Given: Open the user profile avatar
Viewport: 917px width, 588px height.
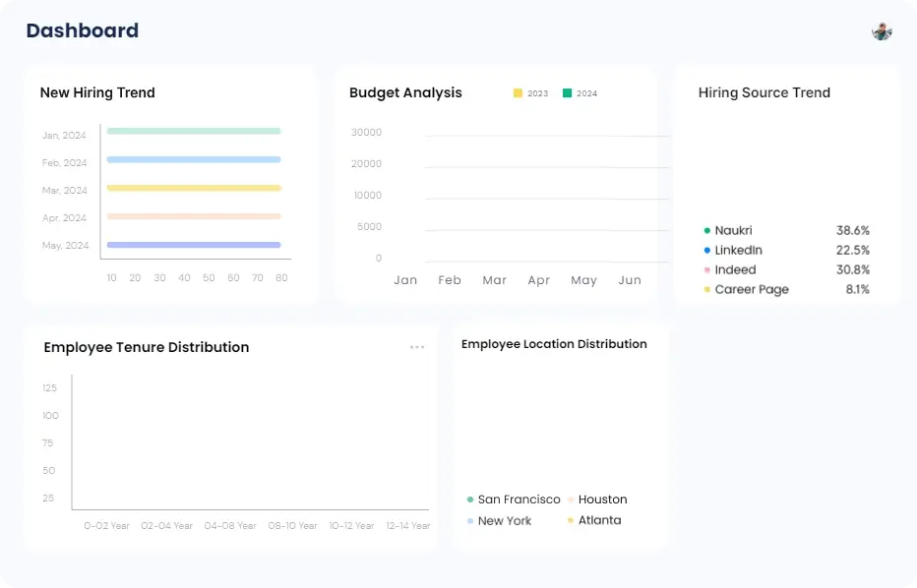Looking at the screenshot, I should [882, 31].
